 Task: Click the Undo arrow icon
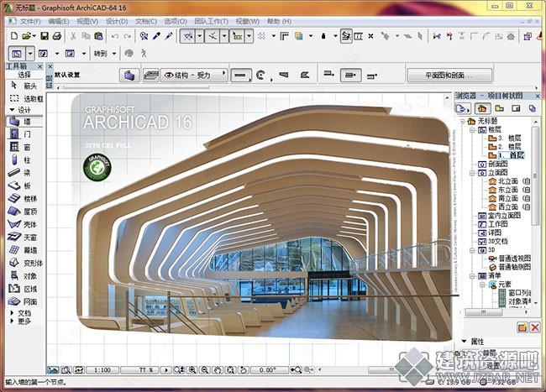(114, 36)
